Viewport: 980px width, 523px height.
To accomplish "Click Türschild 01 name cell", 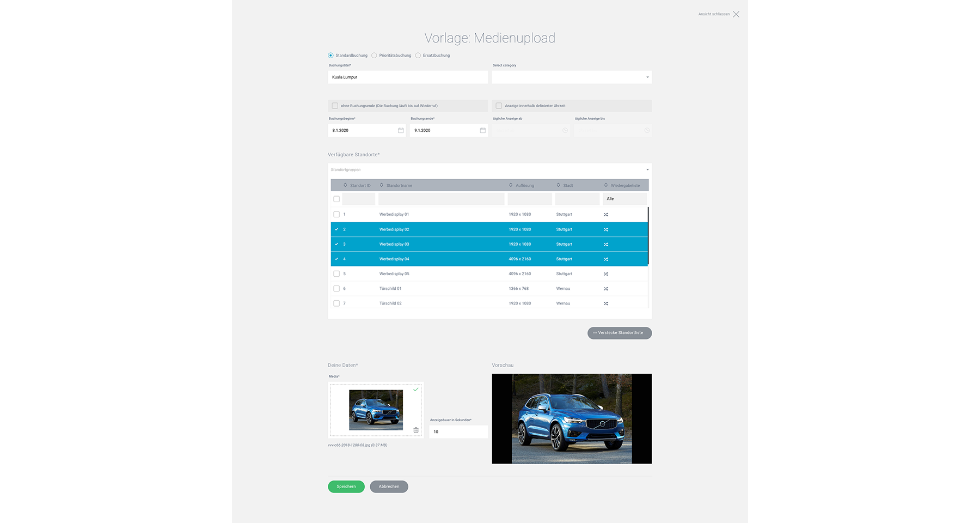I will (x=390, y=289).
